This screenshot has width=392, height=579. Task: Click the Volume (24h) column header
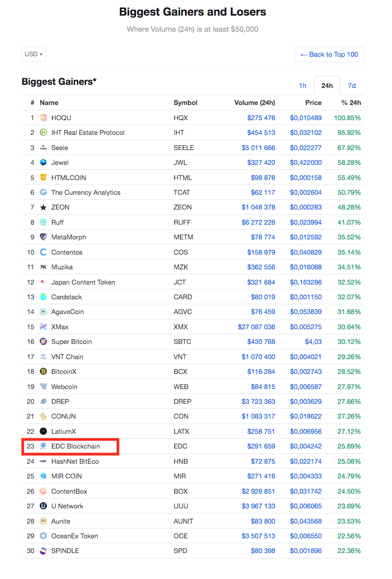254,103
